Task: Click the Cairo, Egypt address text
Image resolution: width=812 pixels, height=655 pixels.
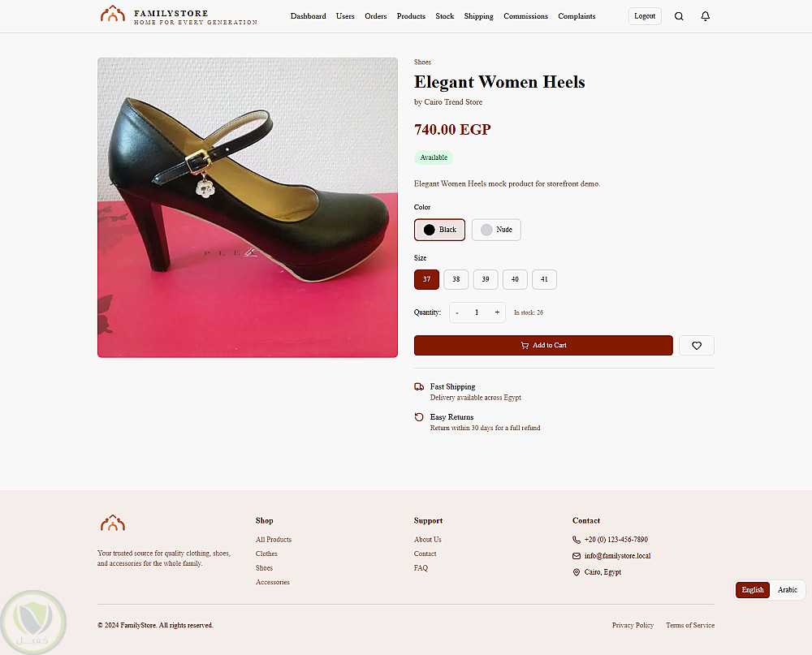Action: click(603, 572)
